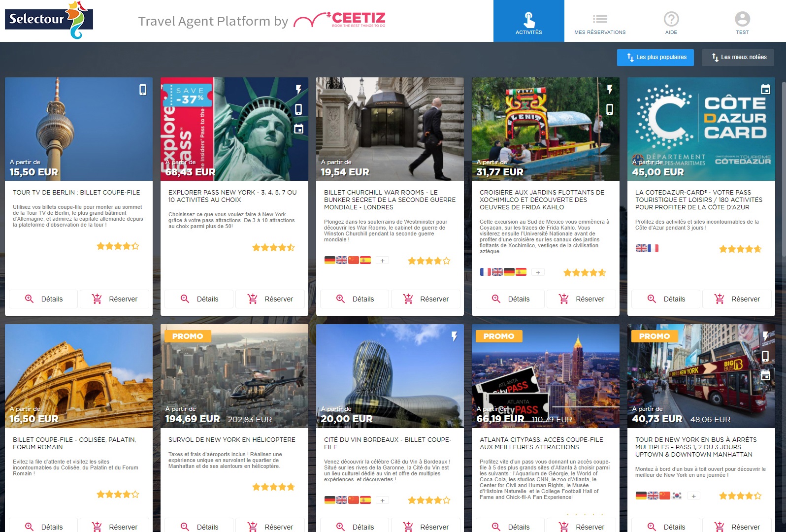Réserver the Tour TV de Berlin ticket
Image resolution: width=786 pixels, height=532 pixels.
click(x=114, y=299)
